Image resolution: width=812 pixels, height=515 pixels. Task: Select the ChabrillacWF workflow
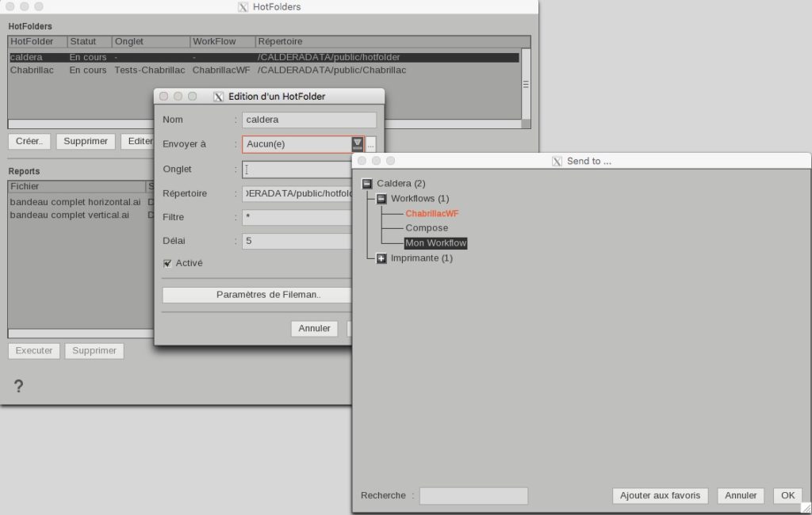point(431,213)
